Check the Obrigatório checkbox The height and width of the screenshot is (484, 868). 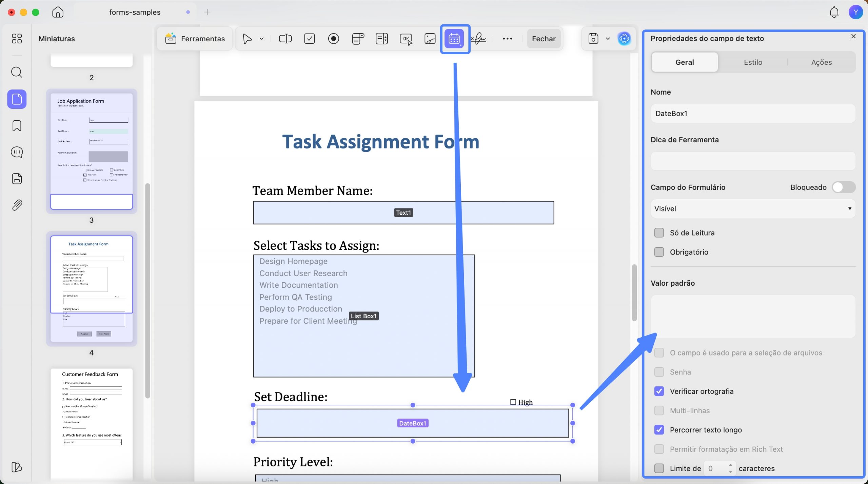tap(659, 252)
